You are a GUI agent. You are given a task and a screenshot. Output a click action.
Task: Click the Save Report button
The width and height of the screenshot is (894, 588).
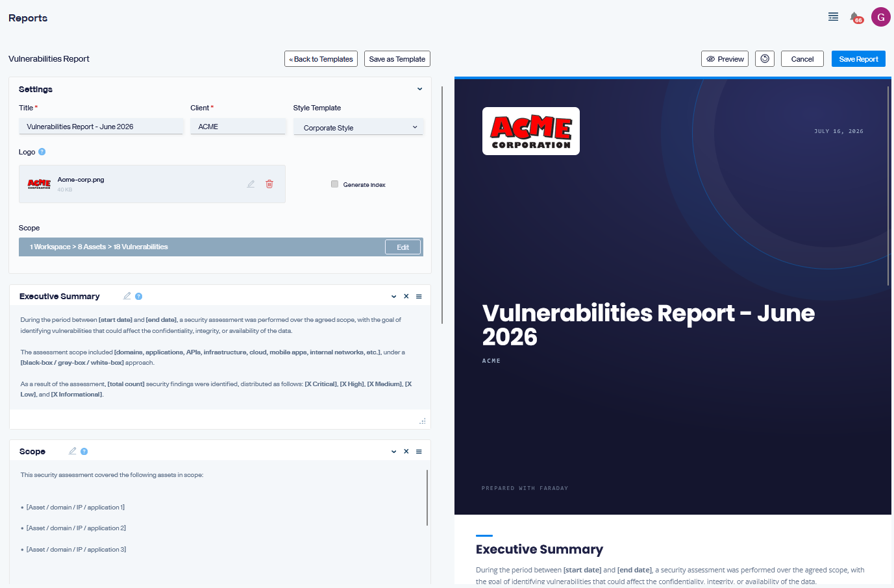[x=858, y=59]
